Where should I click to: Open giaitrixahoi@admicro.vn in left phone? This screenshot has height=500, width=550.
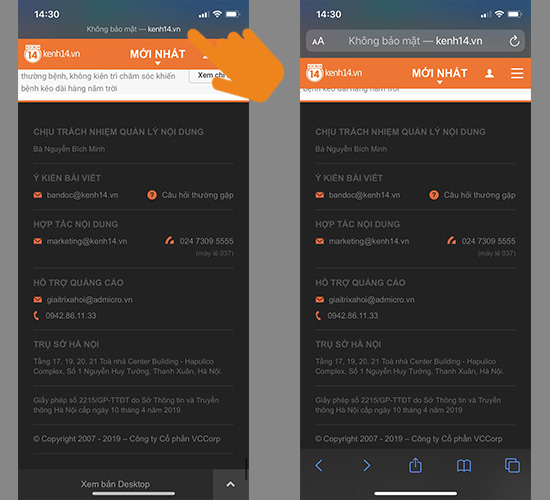[x=89, y=300]
